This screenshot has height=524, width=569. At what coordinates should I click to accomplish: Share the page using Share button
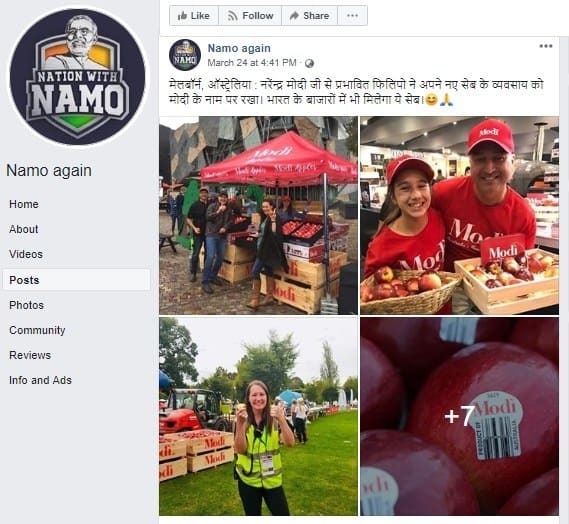[310, 16]
